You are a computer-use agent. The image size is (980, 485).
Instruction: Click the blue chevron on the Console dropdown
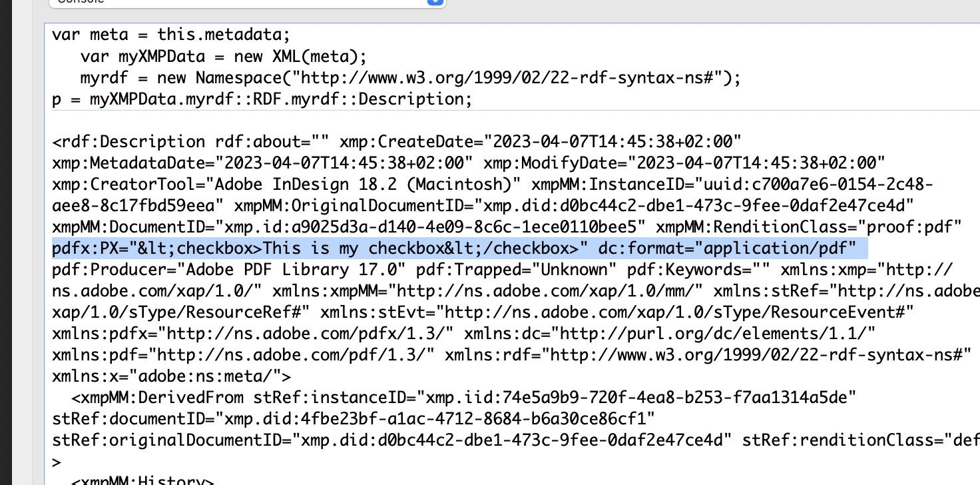coord(435,2)
